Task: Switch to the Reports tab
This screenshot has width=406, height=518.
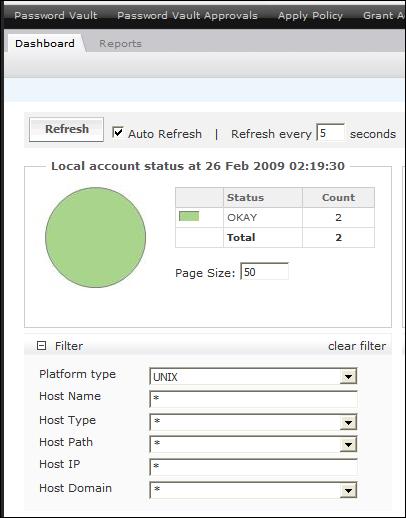Action: (x=120, y=44)
